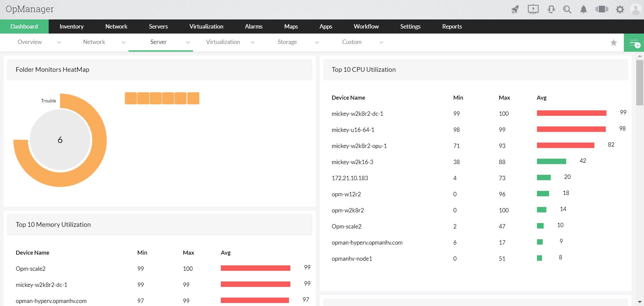Screen dimensions: 644x306
Task: Click the first orange heatmap square
Action: tap(131, 98)
